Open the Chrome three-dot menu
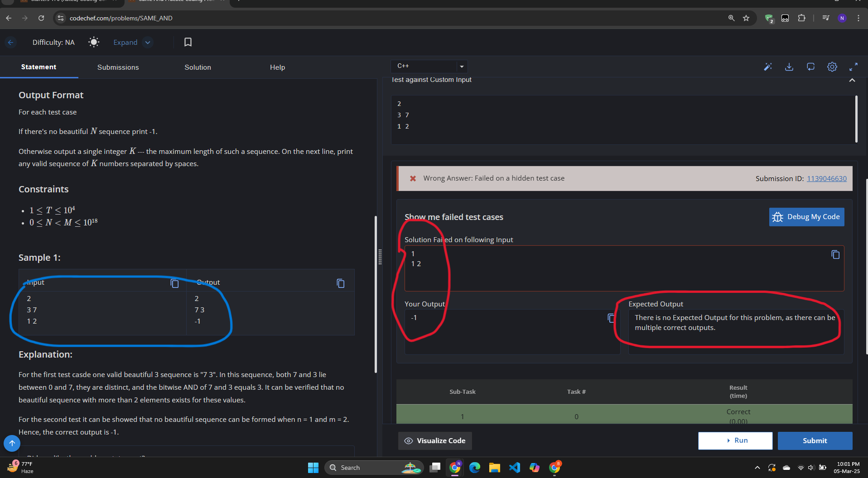The height and width of the screenshot is (478, 868). pyautogui.click(x=858, y=18)
